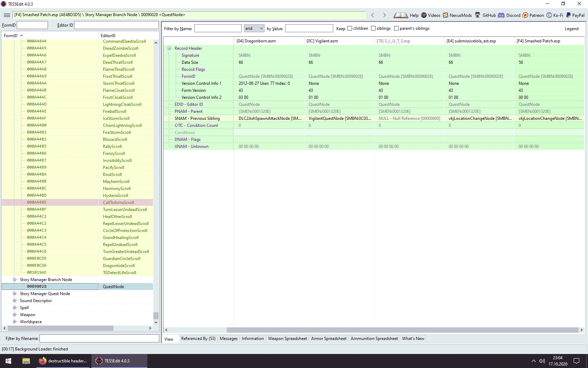This screenshot has height=368, width=588.
Task: Enable the Keep children checkbox
Action: (x=350, y=28)
